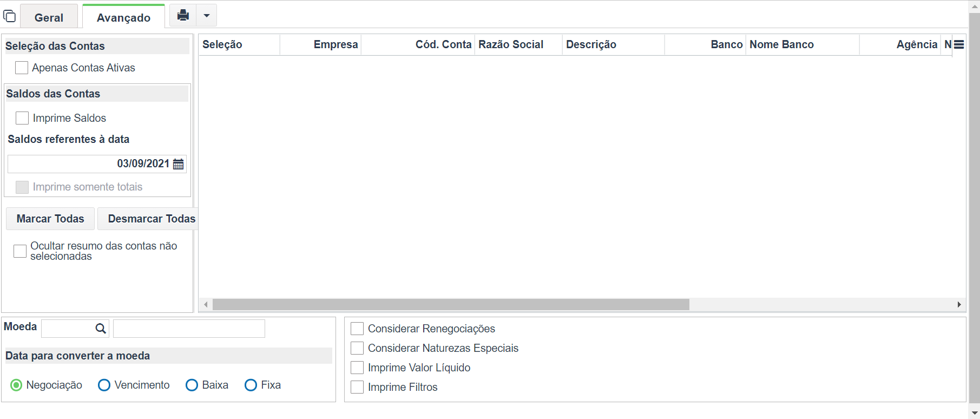This screenshot has width=980, height=419.
Task: Open the calendar date picker icon
Action: point(178,164)
